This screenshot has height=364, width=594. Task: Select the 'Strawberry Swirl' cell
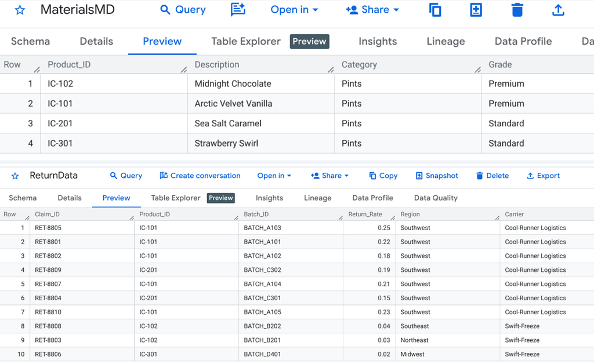261,143
